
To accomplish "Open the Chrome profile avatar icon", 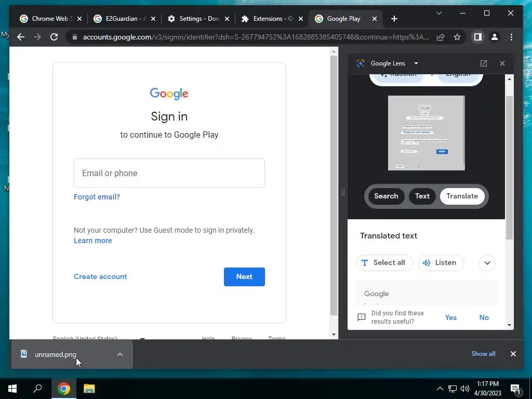I will 495,37.
